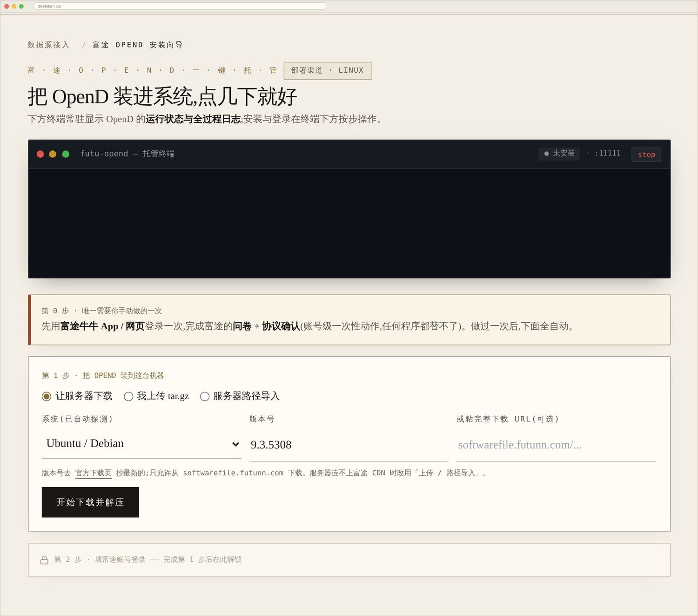Click the 把 OpenD 装进系统 main heading
The height and width of the screenshot is (616, 698).
162,96
